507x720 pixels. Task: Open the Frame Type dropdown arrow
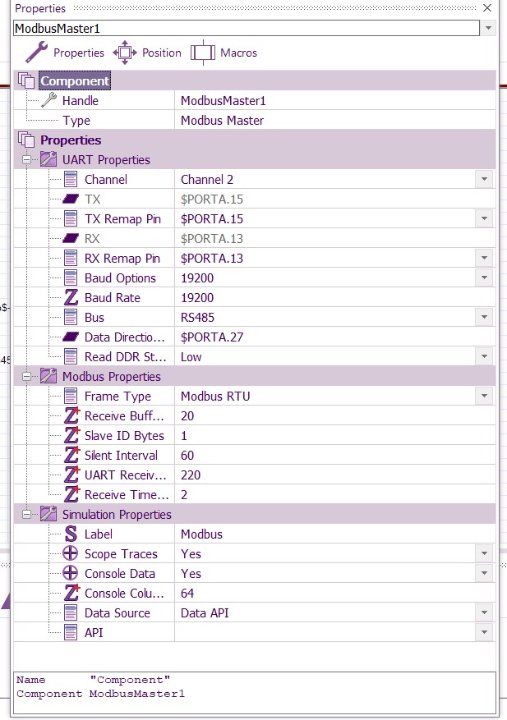(484, 396)
